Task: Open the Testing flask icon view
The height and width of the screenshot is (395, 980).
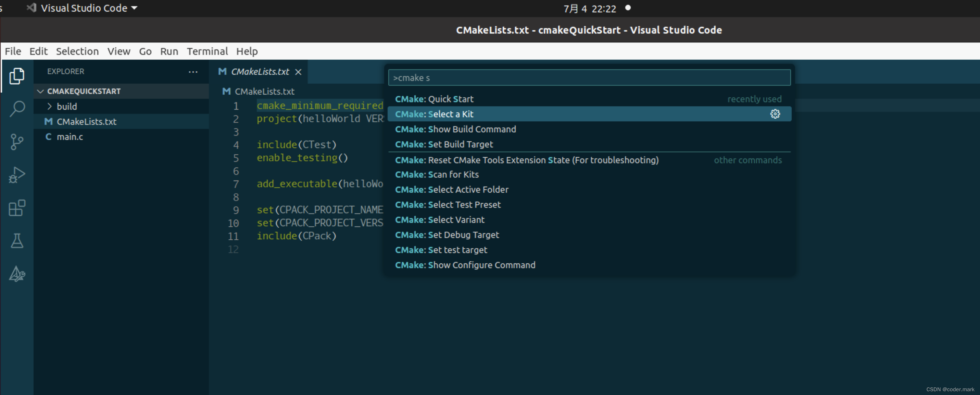Action: pos(17,241)
